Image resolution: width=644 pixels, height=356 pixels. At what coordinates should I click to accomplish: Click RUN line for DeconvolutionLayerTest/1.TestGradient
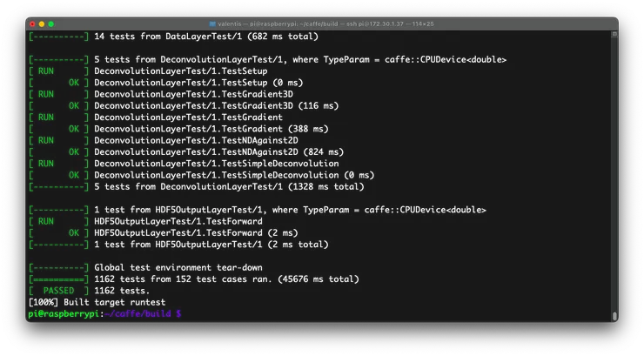[156, 117]
